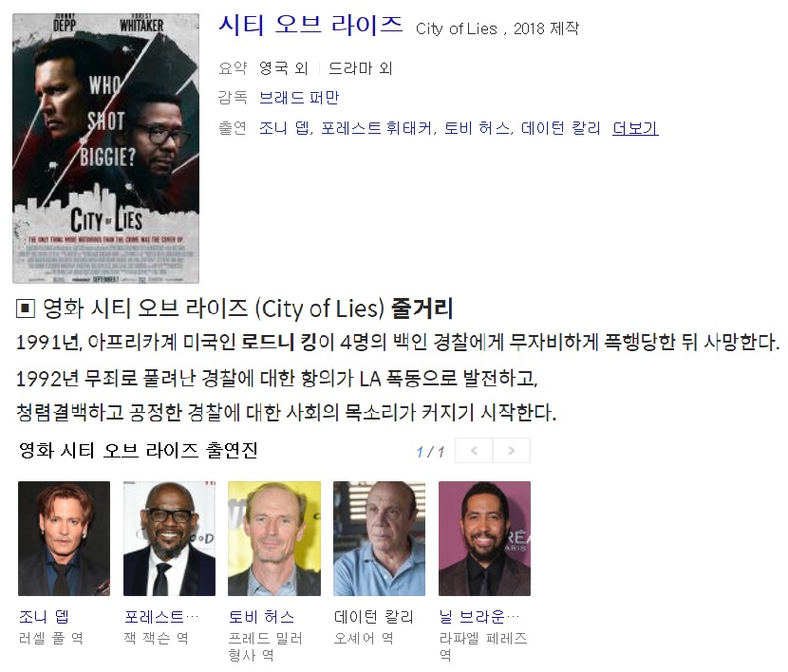Click 토비 허스 in the cast line
The height and width of the screenshot is (672, 788).
coord(477,128)
